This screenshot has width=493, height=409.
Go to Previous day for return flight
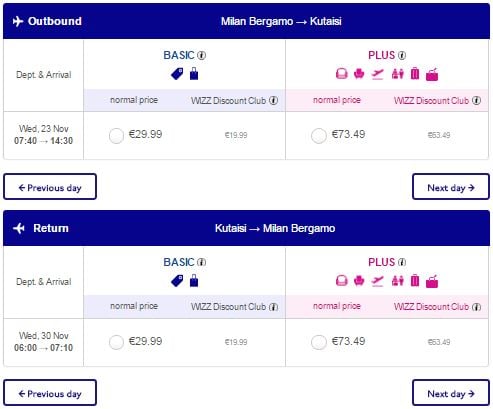click(x=50, y=393)
